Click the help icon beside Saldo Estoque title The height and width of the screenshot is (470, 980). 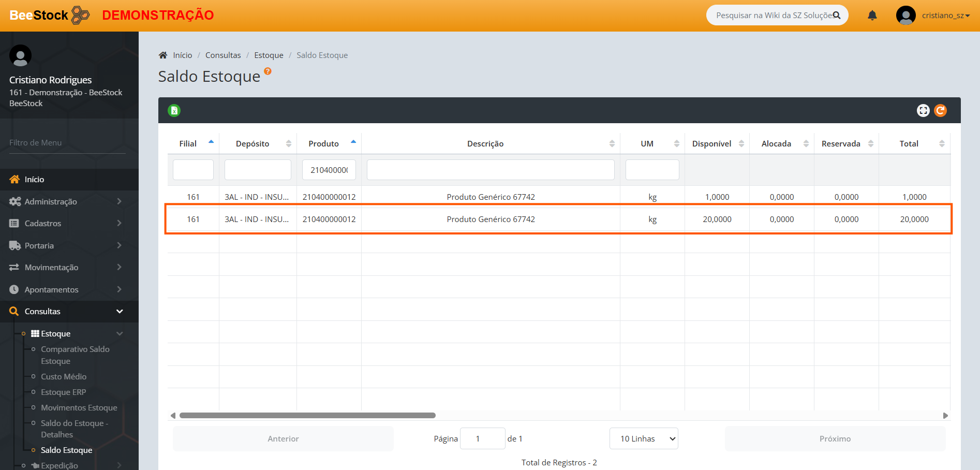pos(268,71)
